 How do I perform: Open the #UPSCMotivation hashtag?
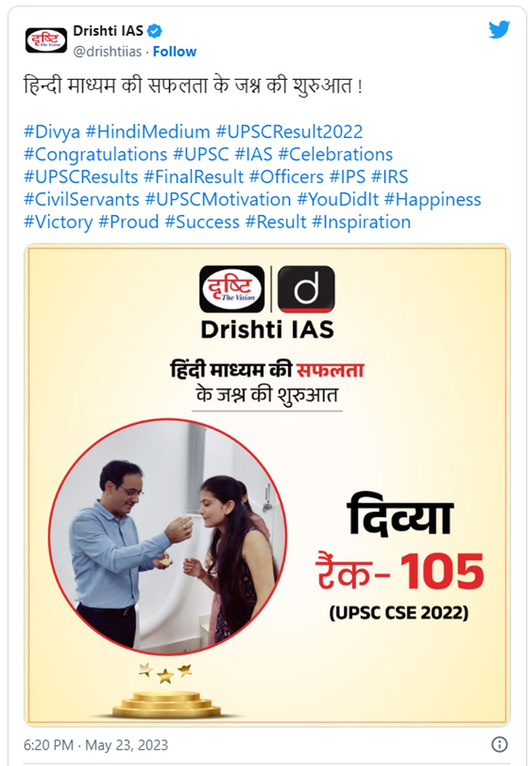218,199
